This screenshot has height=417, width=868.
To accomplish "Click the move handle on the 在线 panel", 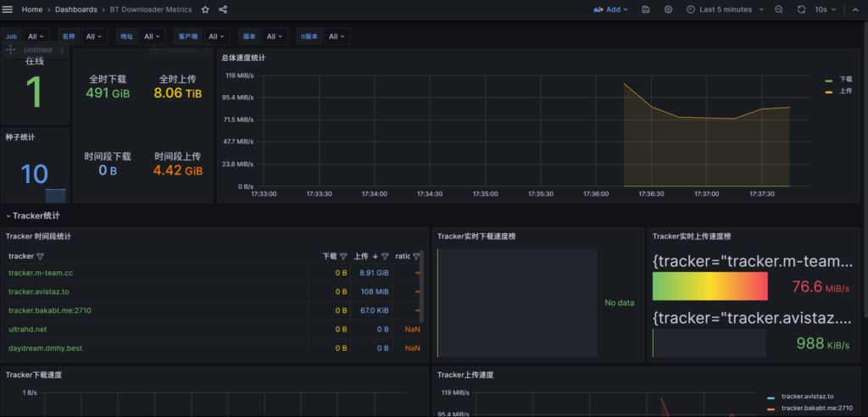I will point(10,50).
